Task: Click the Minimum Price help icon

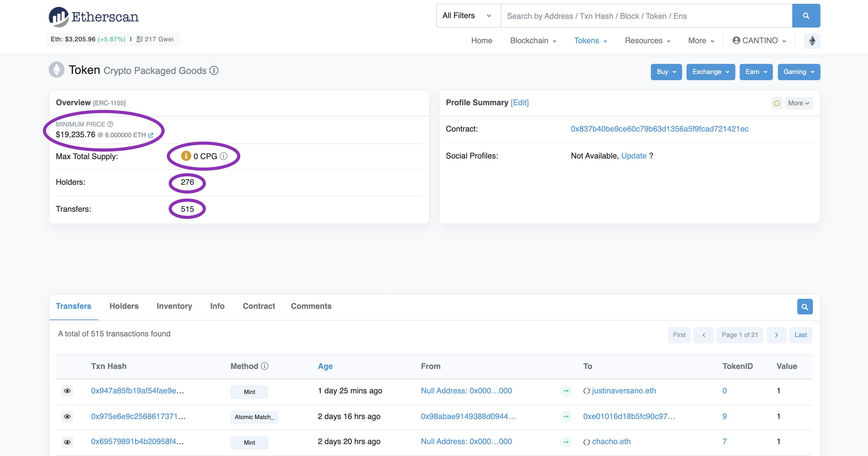Action: tap(110, 124)
